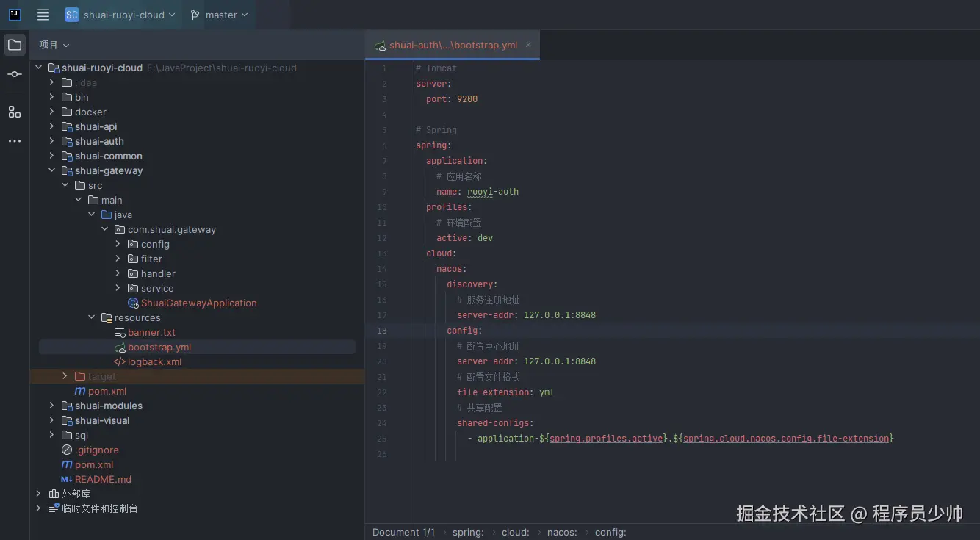Click the banner.txt file icon

[120, 332]
